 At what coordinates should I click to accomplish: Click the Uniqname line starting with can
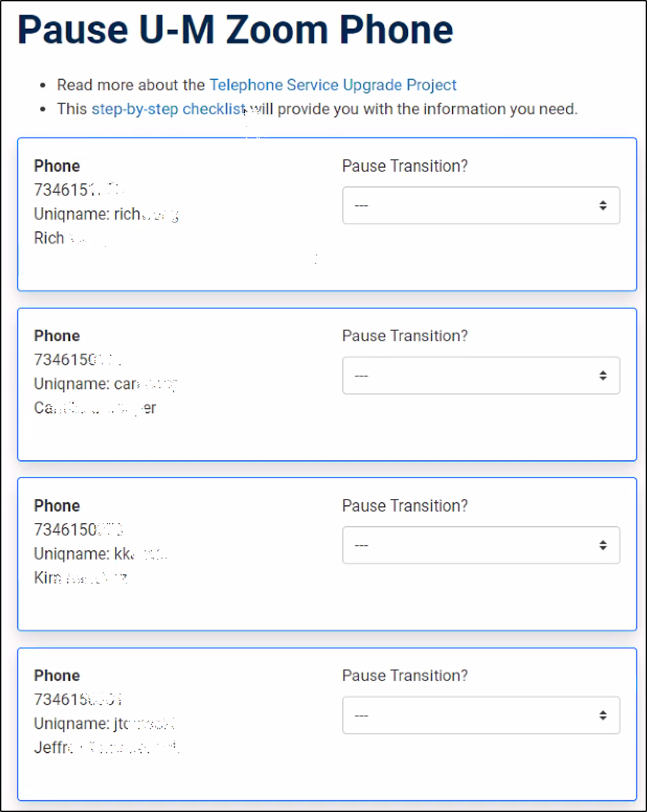tap(106, 384)
